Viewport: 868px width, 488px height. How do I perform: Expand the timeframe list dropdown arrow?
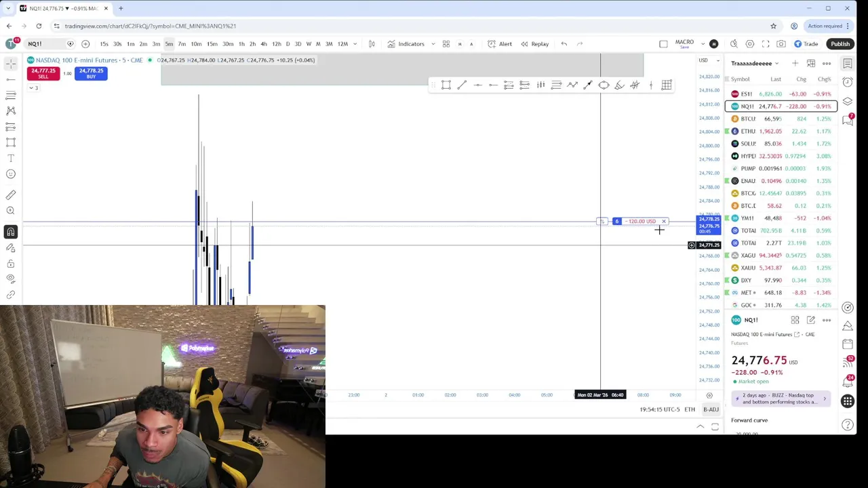356,44
